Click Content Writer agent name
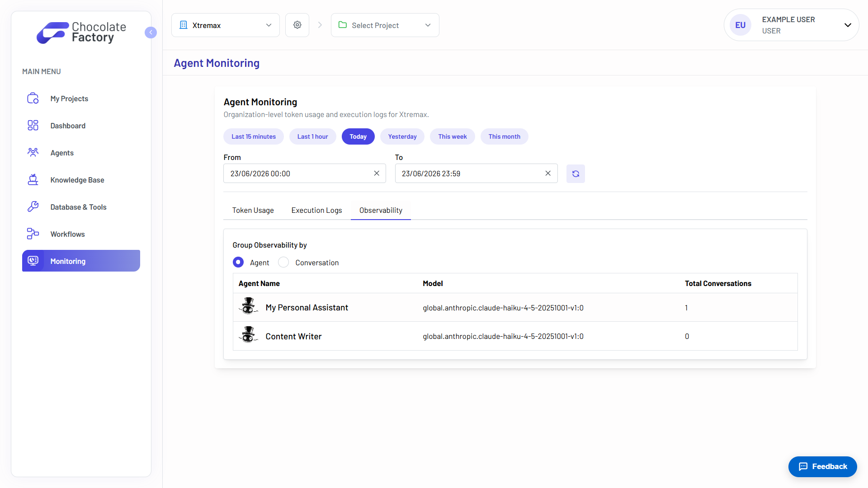 [294, 336]
